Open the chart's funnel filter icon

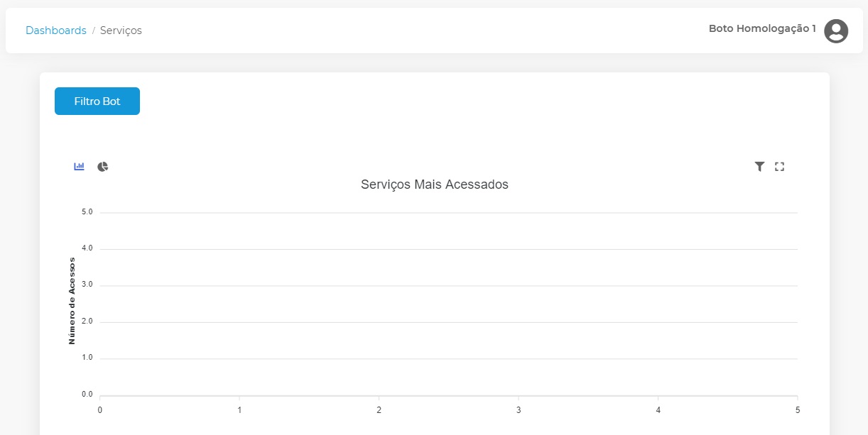(x=759, y=167)
